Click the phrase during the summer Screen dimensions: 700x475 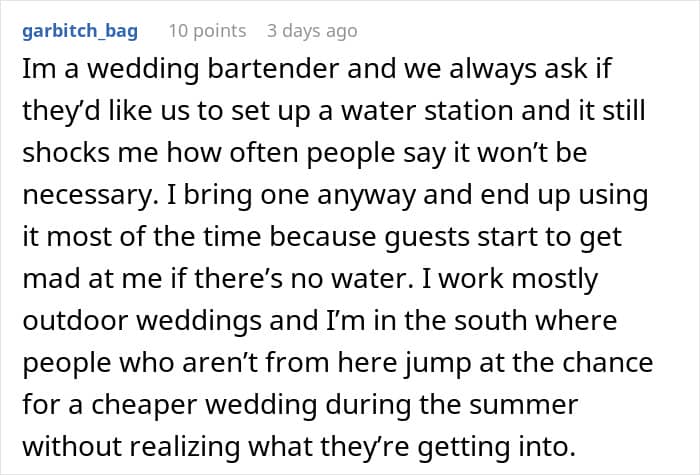451,405
